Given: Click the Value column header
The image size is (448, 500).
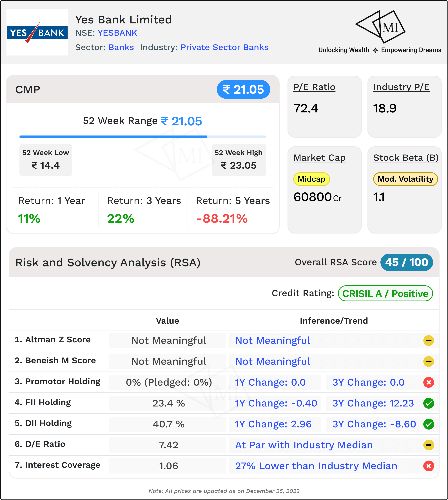Looking at the screenshot, I should point(167,321).
